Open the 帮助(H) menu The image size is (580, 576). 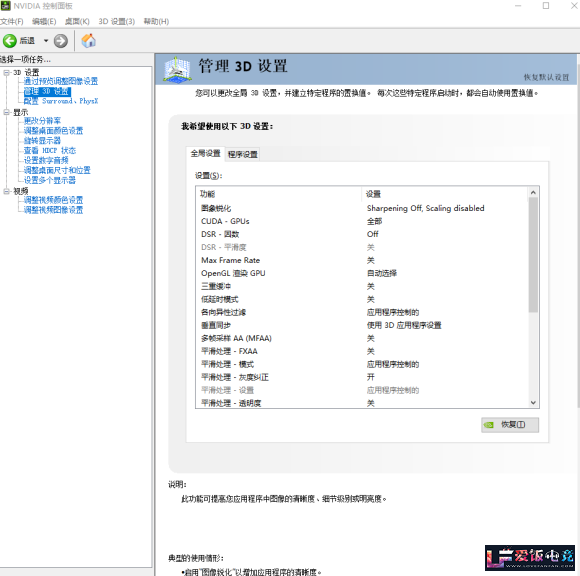(156, 21)
